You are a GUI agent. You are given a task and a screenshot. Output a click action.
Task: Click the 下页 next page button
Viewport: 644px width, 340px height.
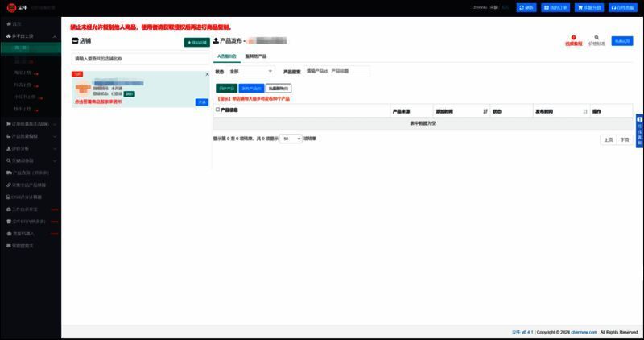624,139
